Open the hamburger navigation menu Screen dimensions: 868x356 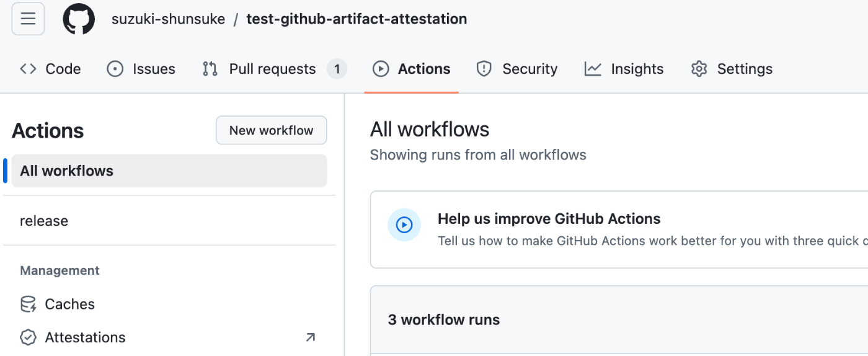pos(28,19)
